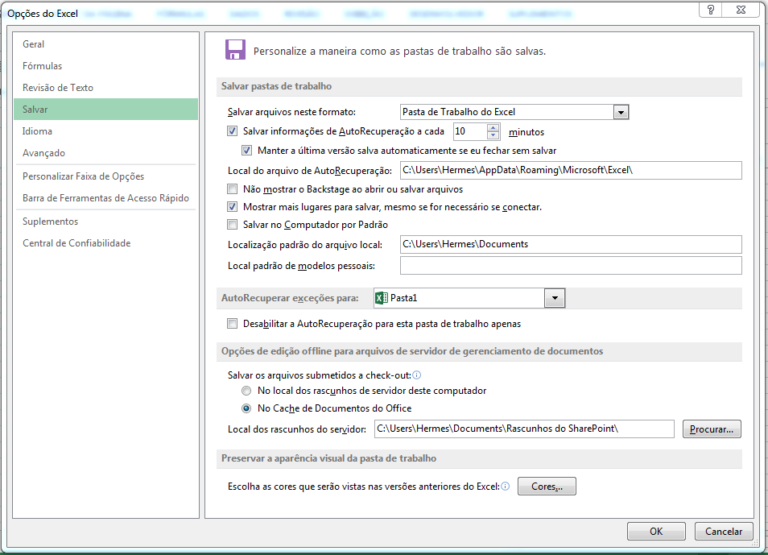The height and width of the screenshot is (555, 768).
Task: Open the file format dropdown 'Pasta de Trabalho do Excel'
Action: (621, 112)
